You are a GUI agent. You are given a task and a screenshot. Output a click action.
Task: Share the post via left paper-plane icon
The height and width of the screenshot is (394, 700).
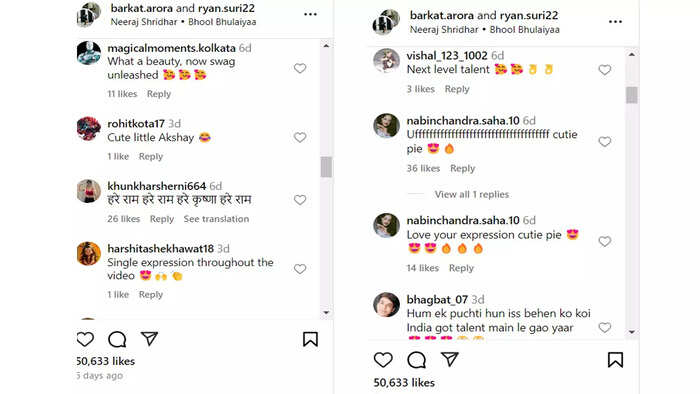(x=149, y=339)
